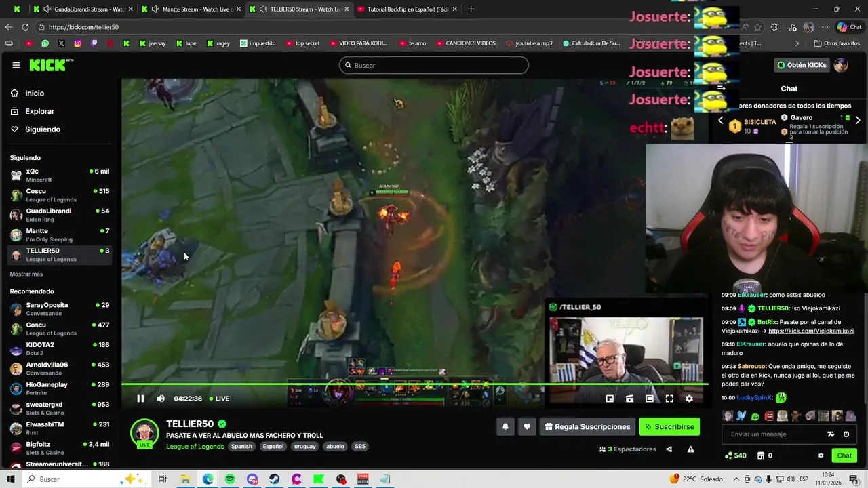
Task: Open the Kick hamburger menu
Action: point(16,65)
